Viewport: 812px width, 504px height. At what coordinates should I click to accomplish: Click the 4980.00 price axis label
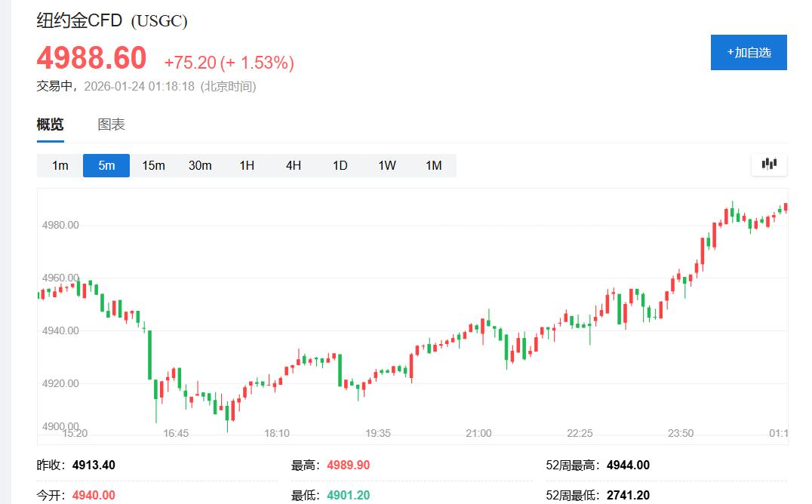point(61,225)
